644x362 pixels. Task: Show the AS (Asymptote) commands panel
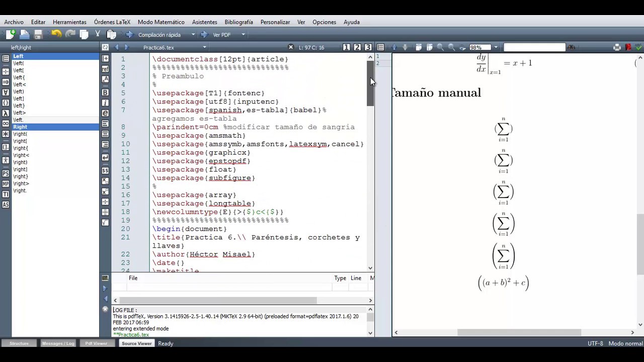click(6, 205)
